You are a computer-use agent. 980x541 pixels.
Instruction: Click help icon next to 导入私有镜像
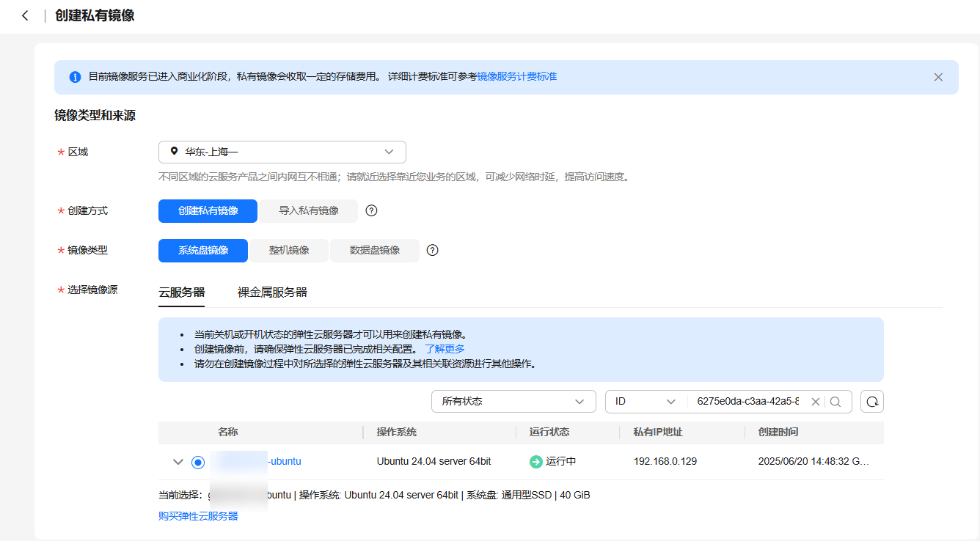[x=371, y=211]
